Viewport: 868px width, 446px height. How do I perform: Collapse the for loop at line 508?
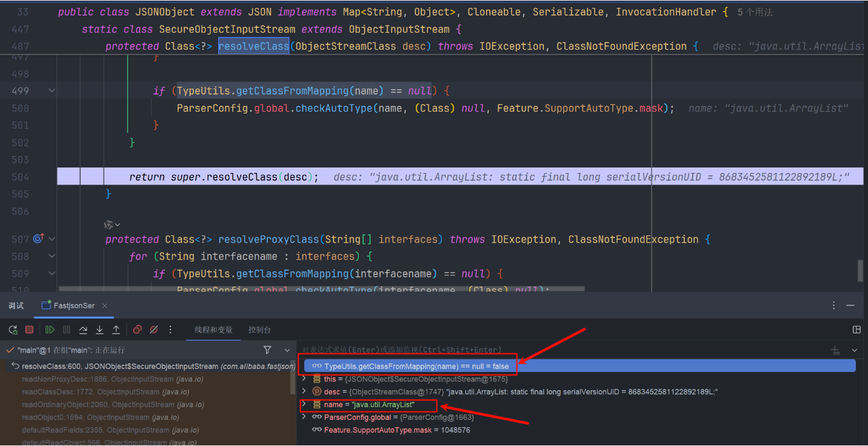pyautogui.click(x=52, y=256)
